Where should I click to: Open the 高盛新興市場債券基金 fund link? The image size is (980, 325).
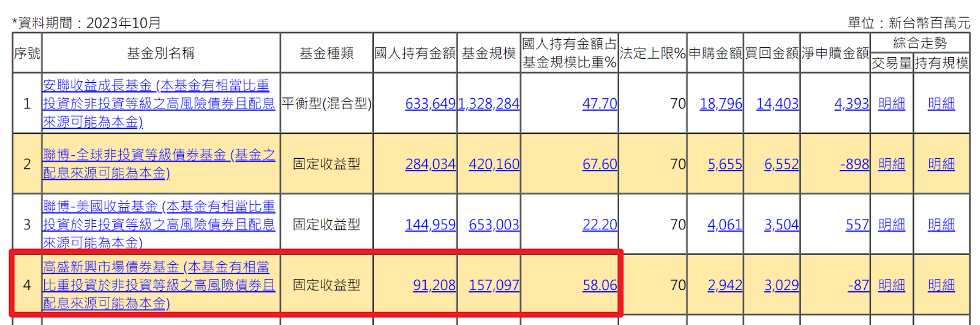click(159, 285)
